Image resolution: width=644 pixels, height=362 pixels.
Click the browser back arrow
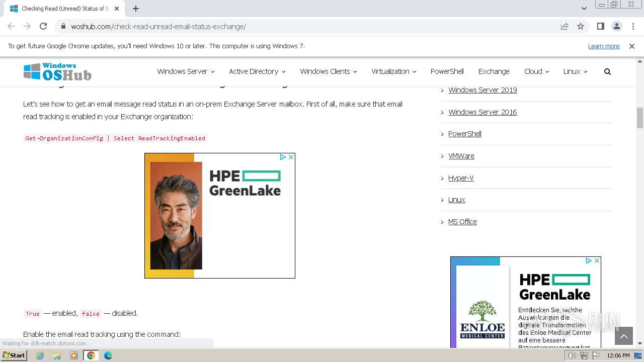pyautogui.click(x=11, y=26)
